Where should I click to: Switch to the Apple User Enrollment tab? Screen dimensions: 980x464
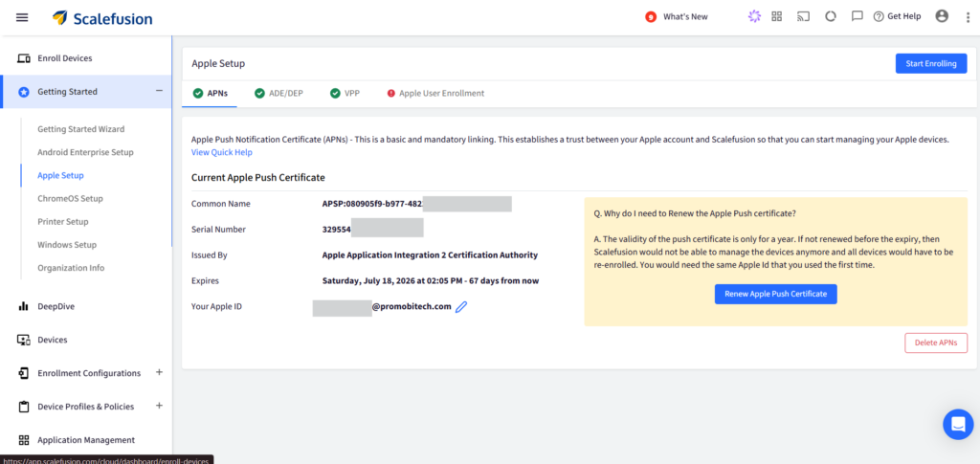coord(435,94)
